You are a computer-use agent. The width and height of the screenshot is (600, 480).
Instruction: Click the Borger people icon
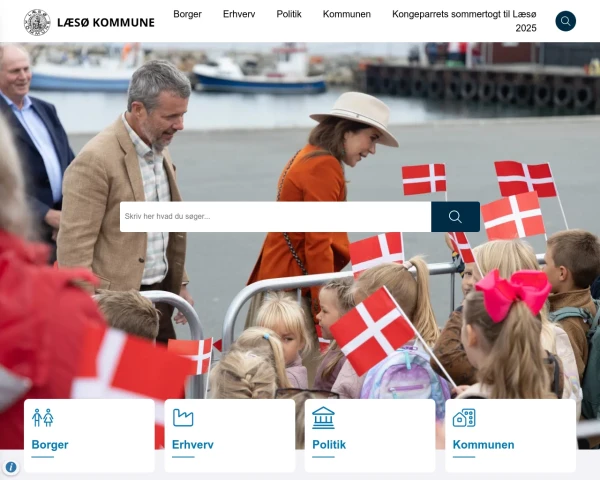(42, 418)
